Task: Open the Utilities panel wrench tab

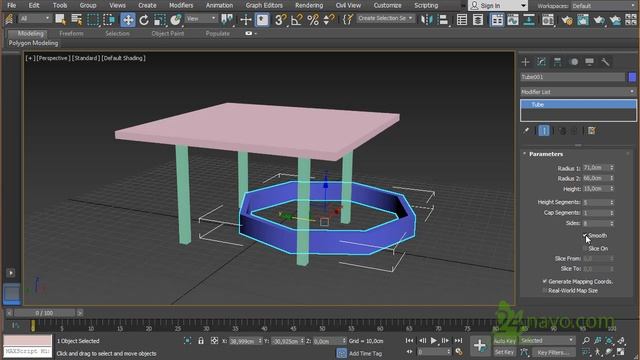Action: coord(605,62)
